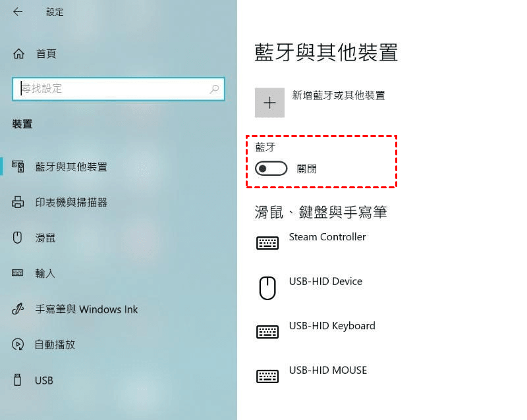Select the Steam Controller keyboard icon
This screenshot has height=420, width=527.
click(267, 243)
